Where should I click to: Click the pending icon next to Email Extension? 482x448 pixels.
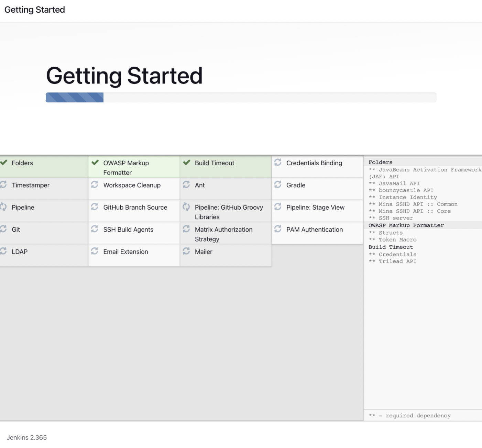coord(95,251)
